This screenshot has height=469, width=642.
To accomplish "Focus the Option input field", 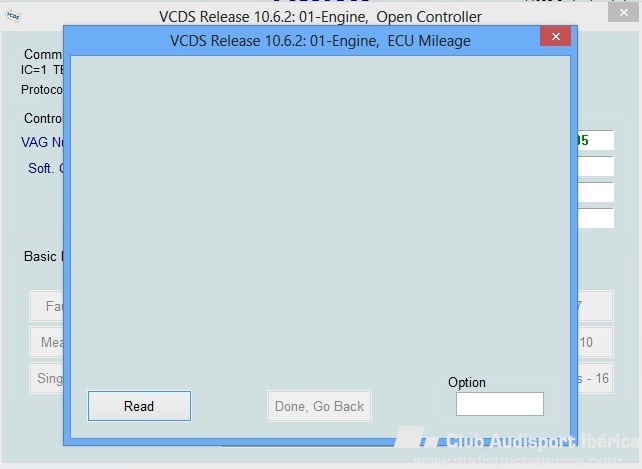I will [x=500, y=404].
